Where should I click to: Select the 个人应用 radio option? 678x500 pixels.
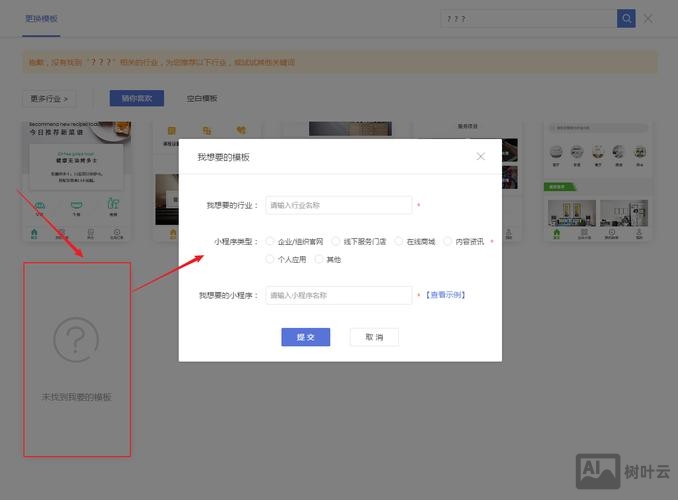pyautogui.click(x=270, y=259)
